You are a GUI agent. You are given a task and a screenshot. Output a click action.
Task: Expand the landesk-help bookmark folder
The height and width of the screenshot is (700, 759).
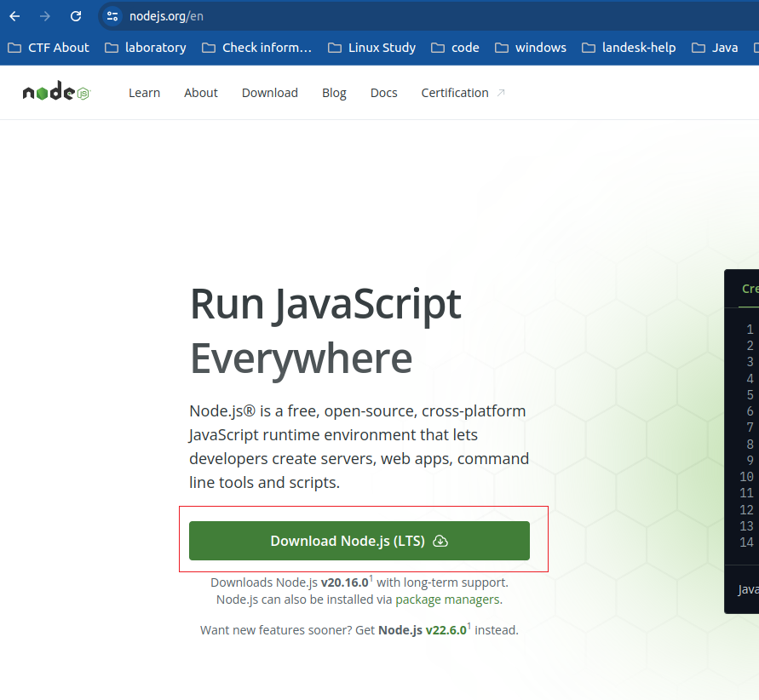tap(629, 48)
